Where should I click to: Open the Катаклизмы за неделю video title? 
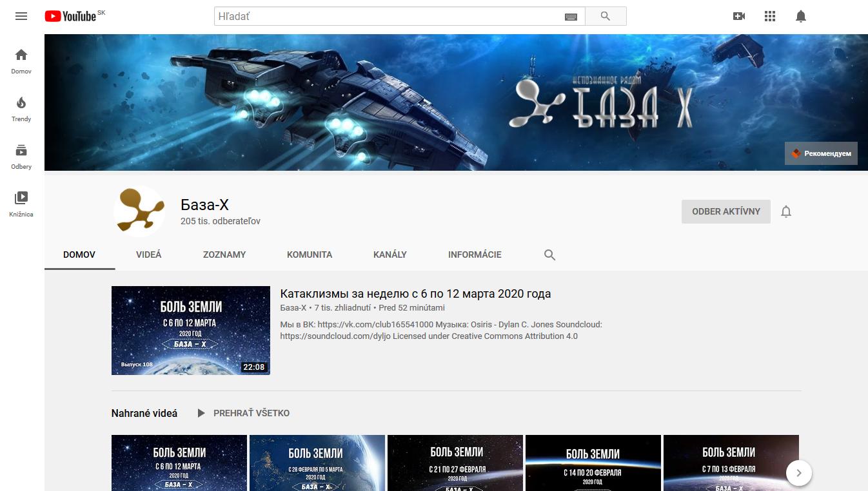tap(415, 294)
